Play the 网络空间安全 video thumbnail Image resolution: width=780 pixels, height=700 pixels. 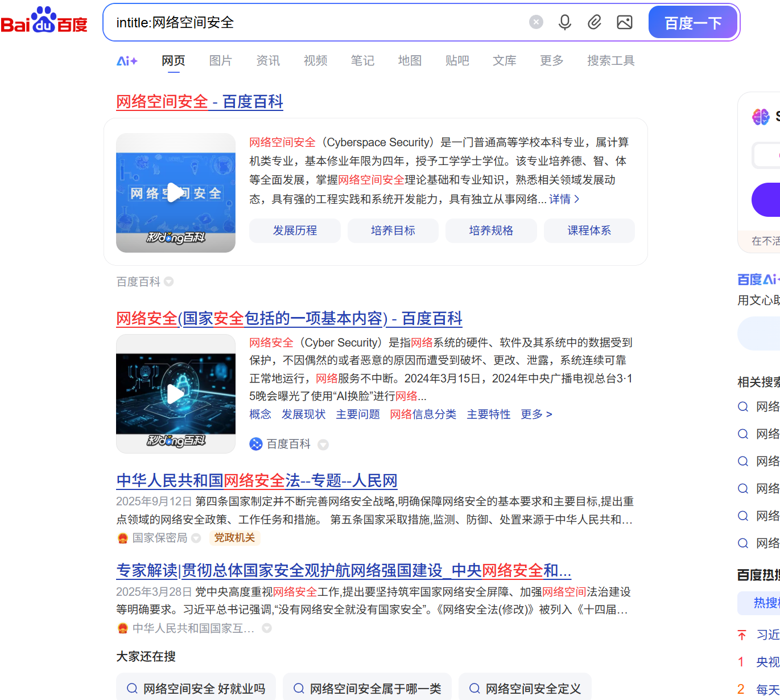[176, 193]
